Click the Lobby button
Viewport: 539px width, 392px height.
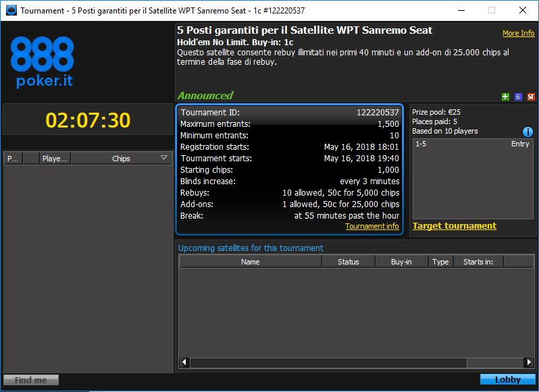(x=508, y=380)
